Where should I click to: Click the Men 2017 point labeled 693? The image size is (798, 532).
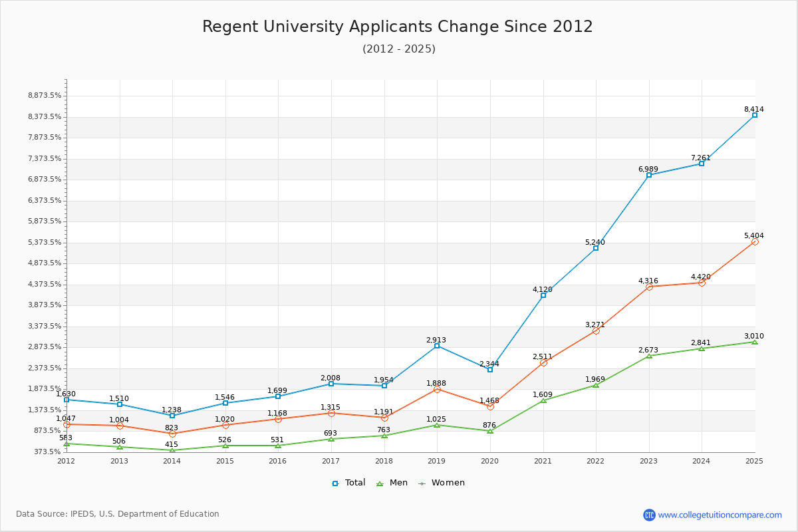pyautogui.click(x=331, y=439)
